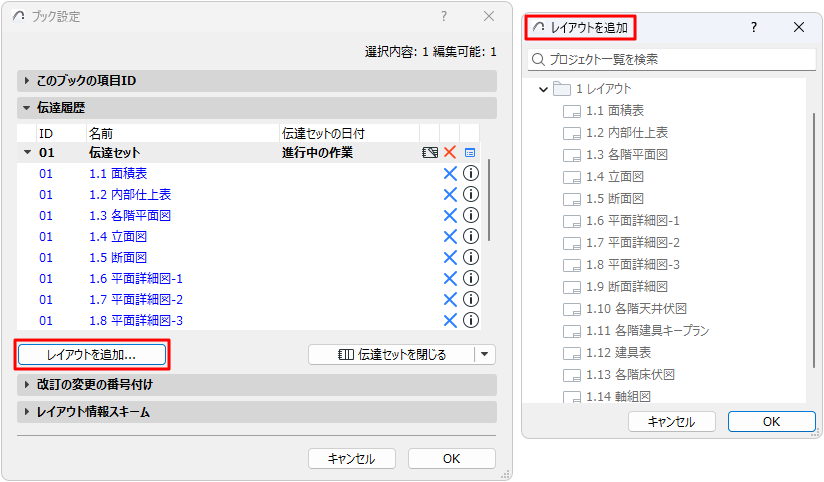Show info for 1.7 平面詳細図-2 row
This screenshot has height=482, width=824.
tap(471, 299)
